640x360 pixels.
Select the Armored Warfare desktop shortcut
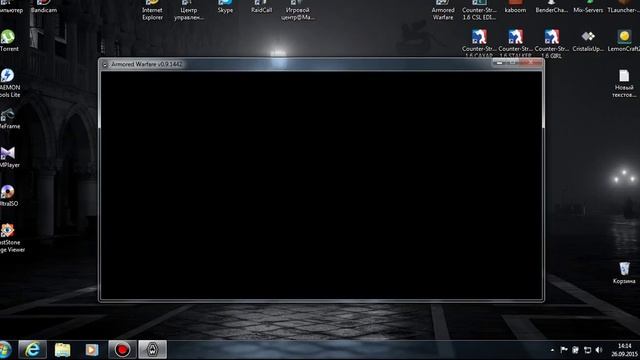click(443, 10)
